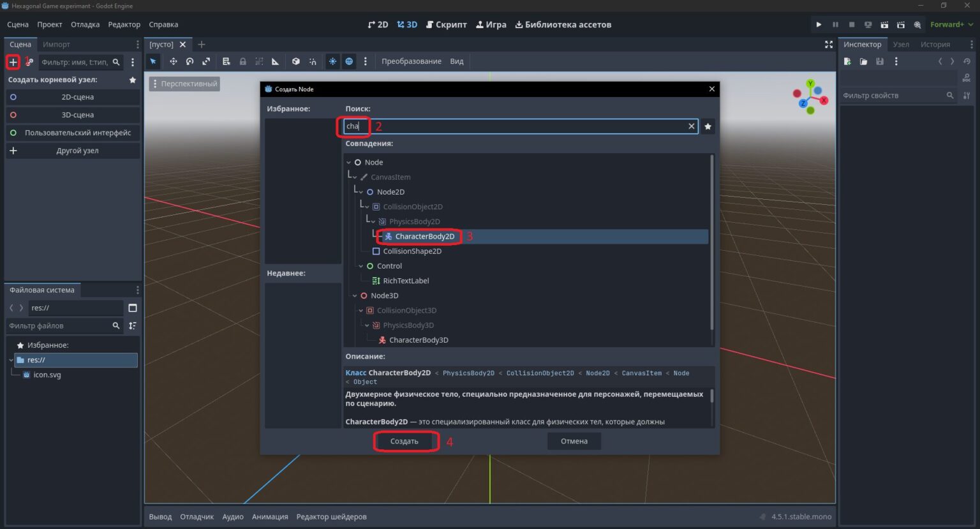The image size is (980, 529).
Task: Create a 3D-сцена root node
Action: point(73,115)
